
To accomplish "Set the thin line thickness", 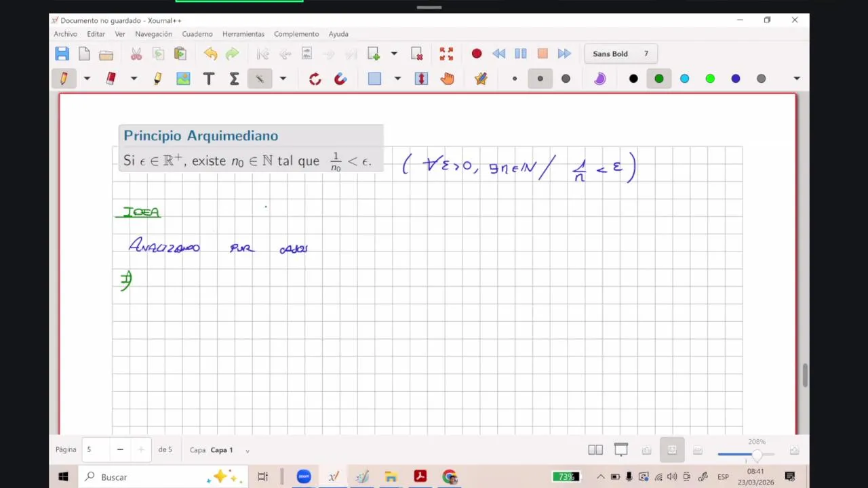I will [x=515, y=79].
